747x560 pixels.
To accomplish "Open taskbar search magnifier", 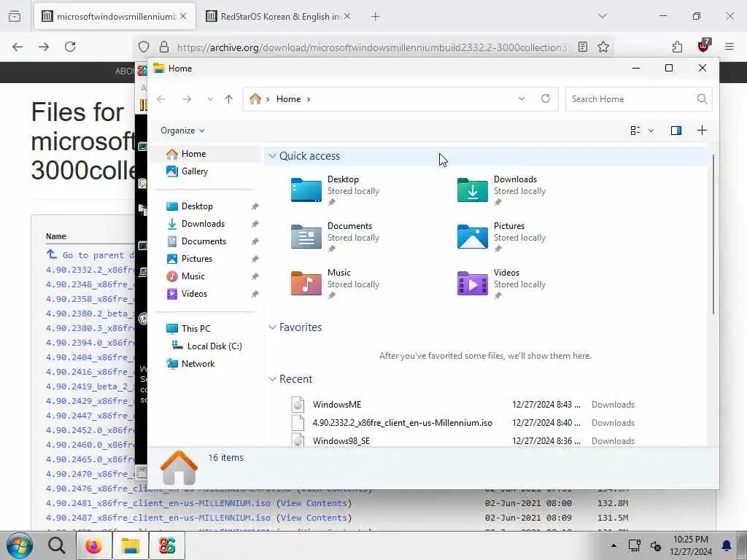I will (x=57, y=545).
